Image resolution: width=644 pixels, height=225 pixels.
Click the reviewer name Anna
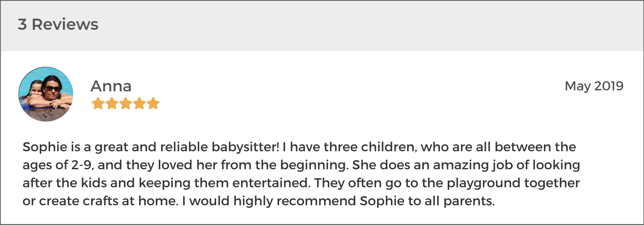(x=111, y=86)
